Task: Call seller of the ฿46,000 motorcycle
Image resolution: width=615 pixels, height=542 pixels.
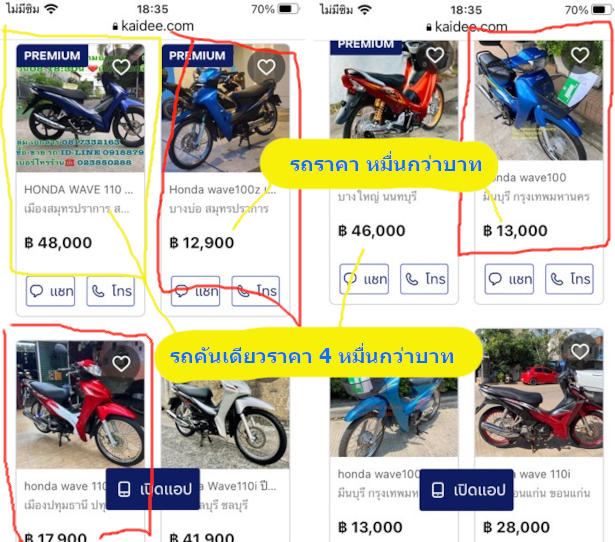Action: tap(424, 279)
